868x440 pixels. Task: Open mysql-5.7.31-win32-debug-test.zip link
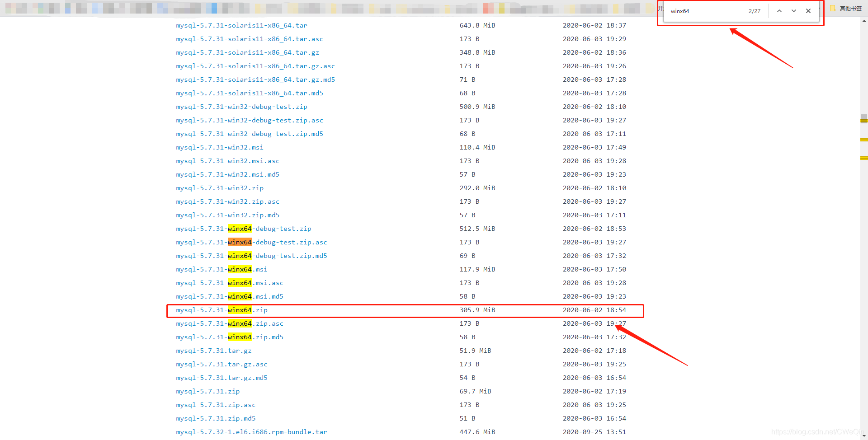(241, 107)
